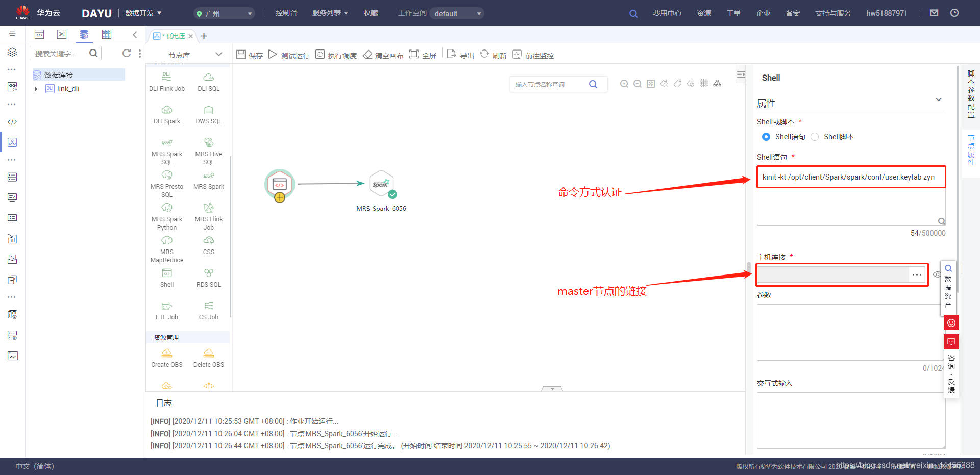
Task: Expand the 数据开发 module dropdown
Action: point(143,13)
